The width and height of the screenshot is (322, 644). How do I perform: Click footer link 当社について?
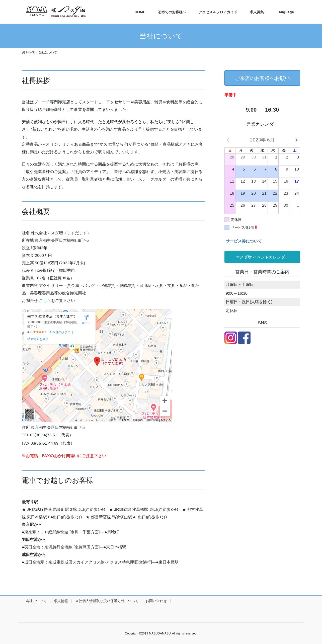click(x=36, y=601)
